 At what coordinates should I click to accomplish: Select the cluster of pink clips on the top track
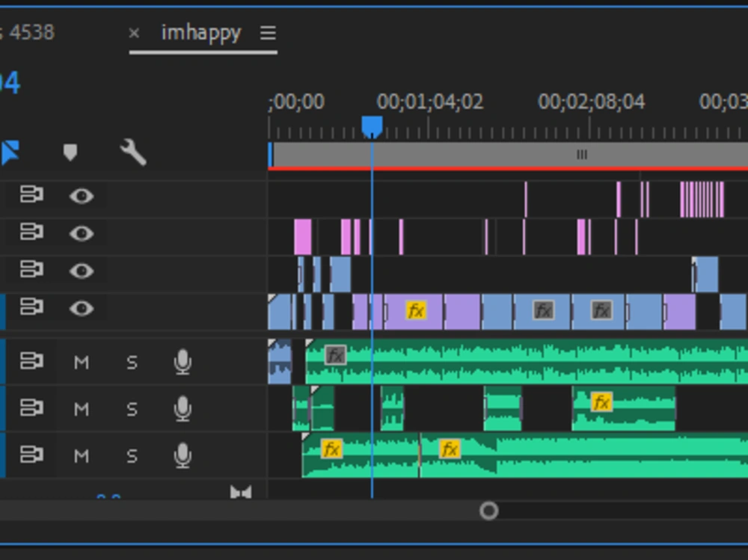coord(702,200)
